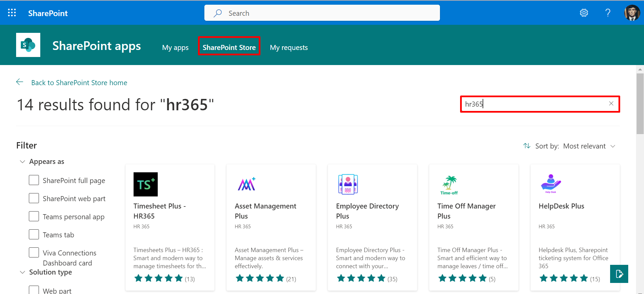
Task: Check the Teams personal app filter
Action: tap(34, 216)
